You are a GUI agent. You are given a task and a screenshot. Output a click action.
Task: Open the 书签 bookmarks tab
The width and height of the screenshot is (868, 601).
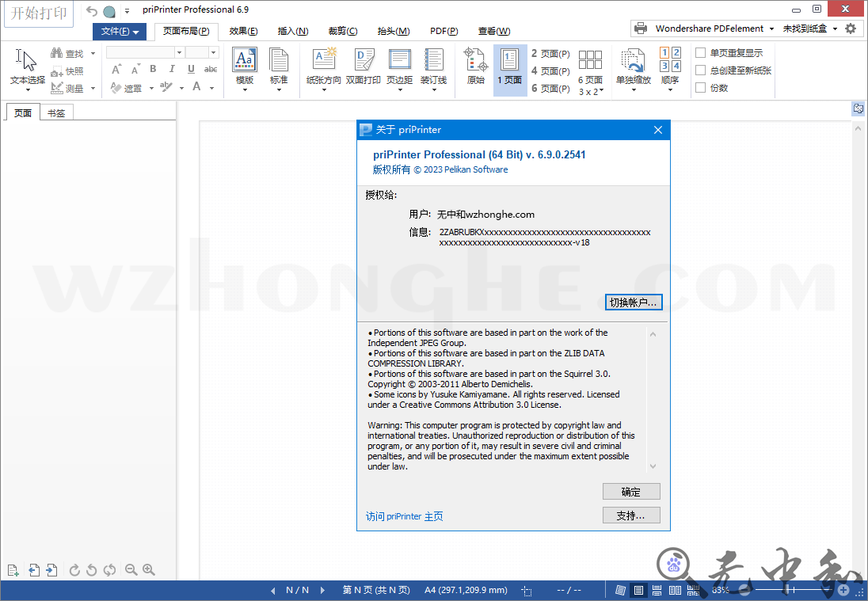[x=56, y=112]
